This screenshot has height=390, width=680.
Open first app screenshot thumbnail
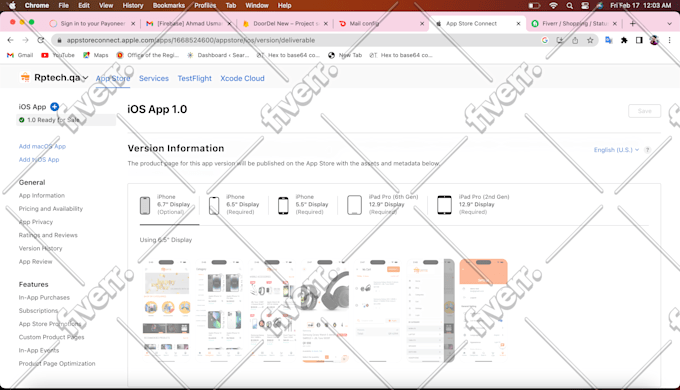(166, 311)
